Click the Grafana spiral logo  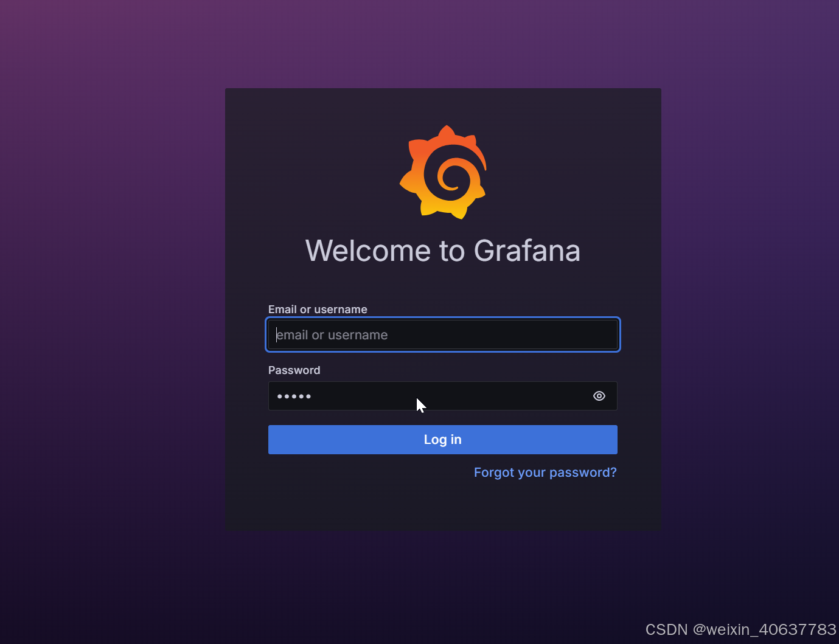[x=443, y=172]
